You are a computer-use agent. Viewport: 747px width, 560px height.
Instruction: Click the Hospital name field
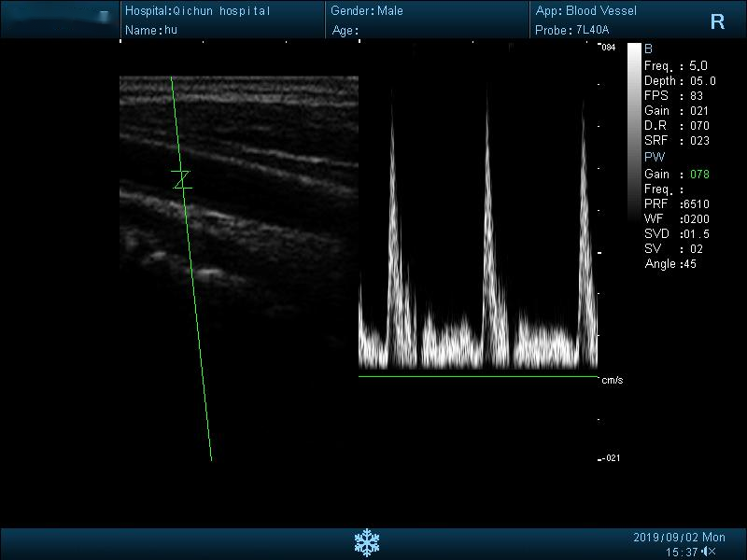(197, 11)
